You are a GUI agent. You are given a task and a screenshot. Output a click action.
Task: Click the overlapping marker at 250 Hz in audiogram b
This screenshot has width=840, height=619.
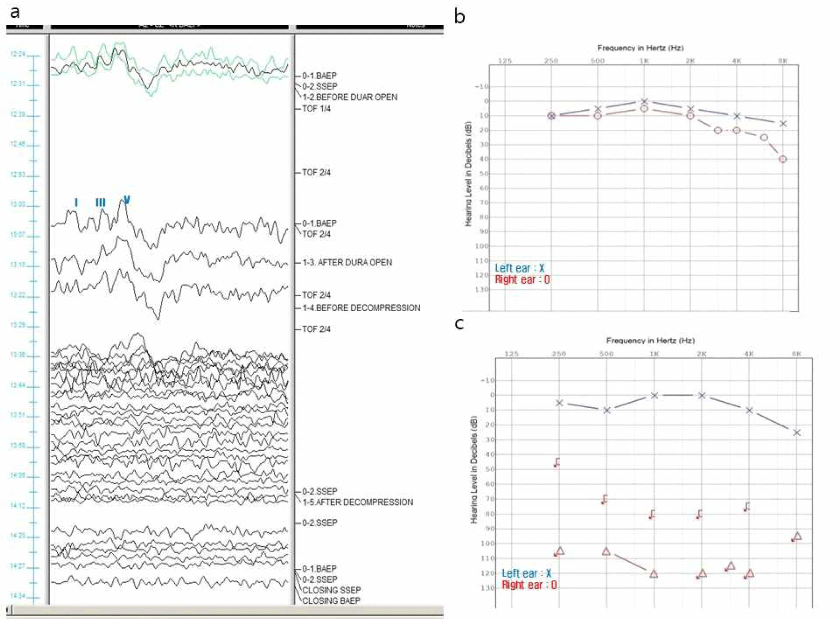click(551, 116)
